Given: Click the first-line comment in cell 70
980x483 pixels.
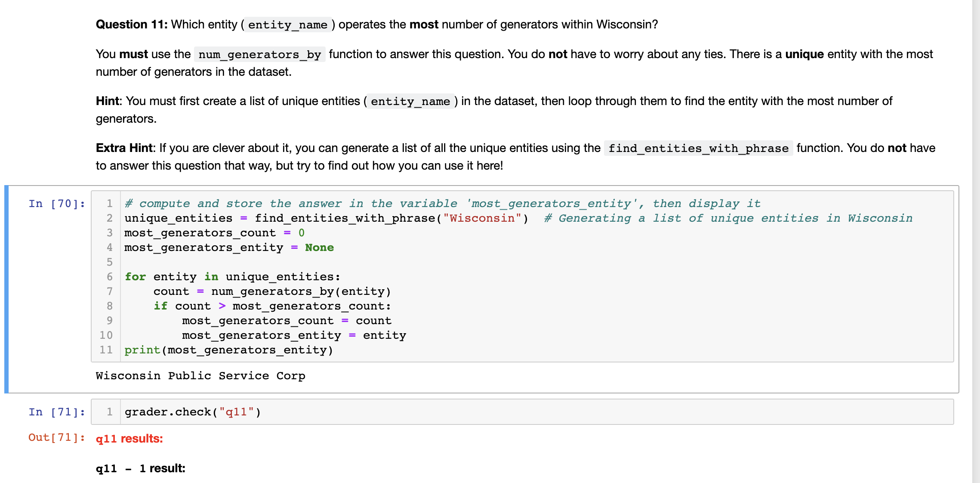Looking at the screenshot, I should [x=442, y=204].
